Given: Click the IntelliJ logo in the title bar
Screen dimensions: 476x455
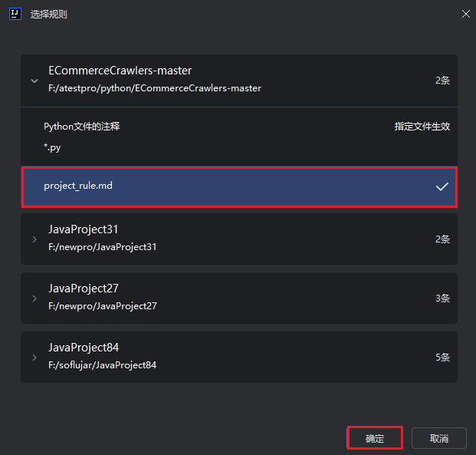Looking at the screenshot, I should tap(14, 14).
